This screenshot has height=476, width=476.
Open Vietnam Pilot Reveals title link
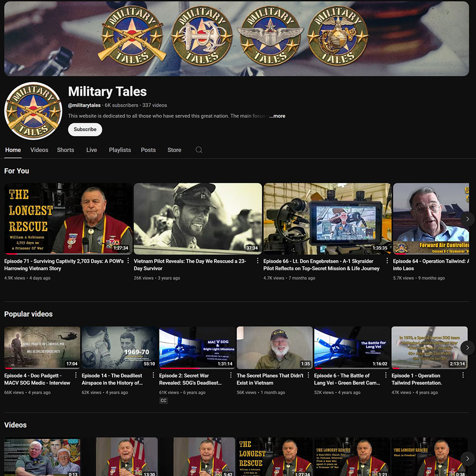tap(190, 264)
